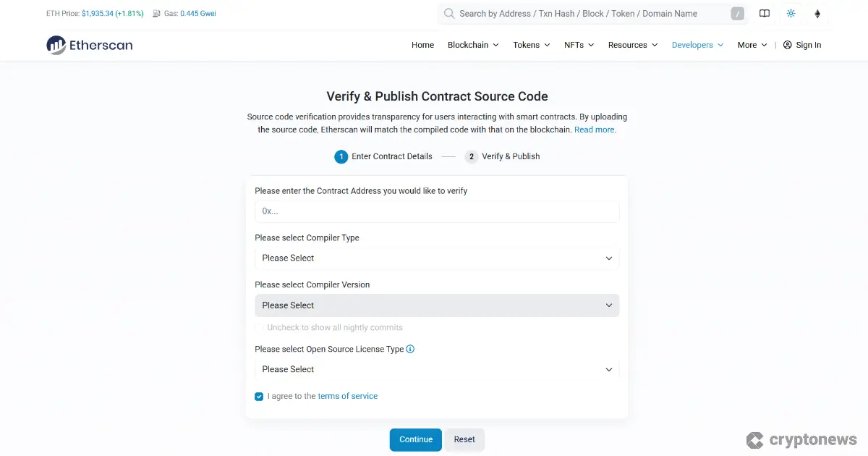
Task: Open the Etherscan documentation book icon
Action: [765, 13]
